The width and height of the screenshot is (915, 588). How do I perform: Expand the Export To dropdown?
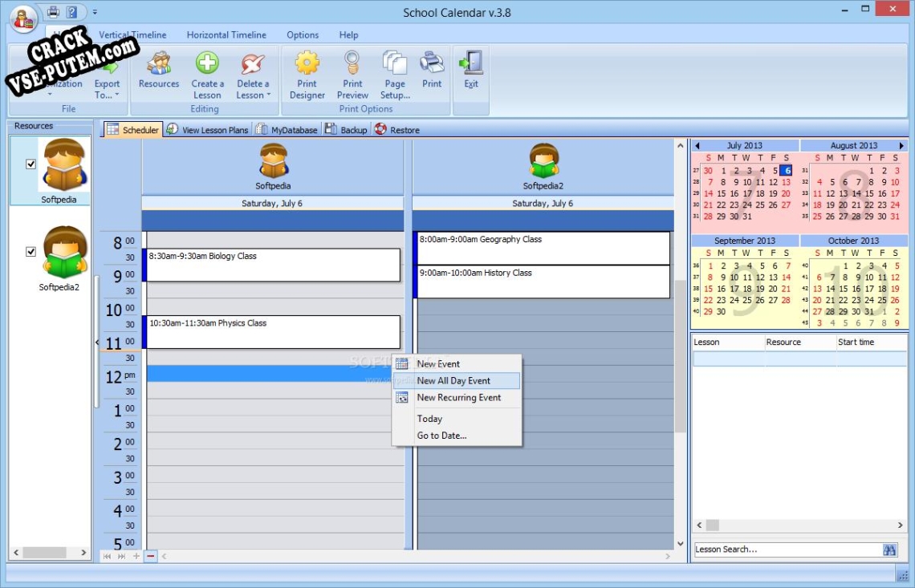(x=116, y=95)
